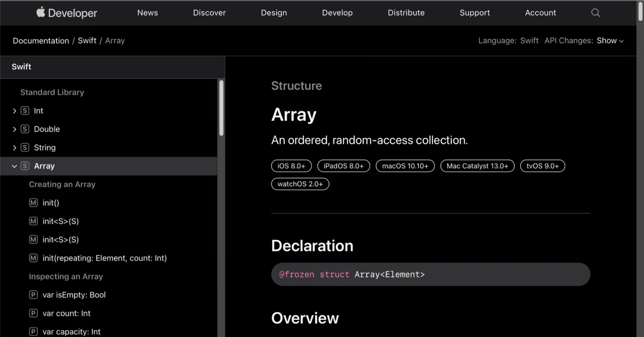Screen dimensions: 644x337
Task: Click the Array breadcrumb item
Action: [115, 41]
